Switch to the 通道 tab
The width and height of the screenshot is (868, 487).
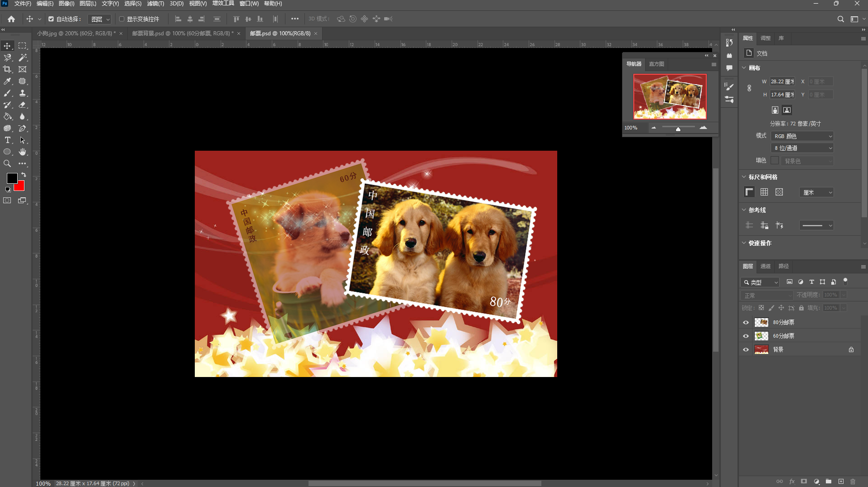[x=765, y=266]
